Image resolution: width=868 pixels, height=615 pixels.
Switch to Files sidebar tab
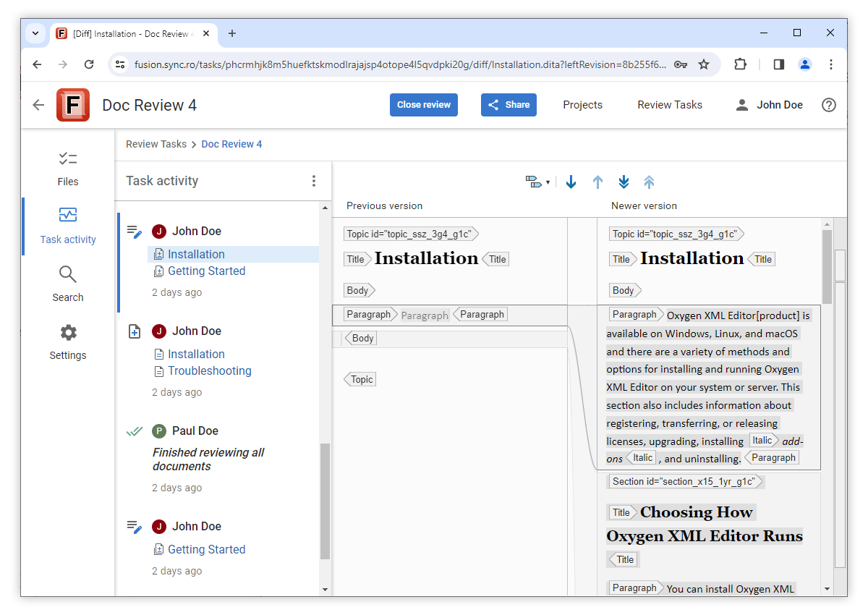(68, 169)
